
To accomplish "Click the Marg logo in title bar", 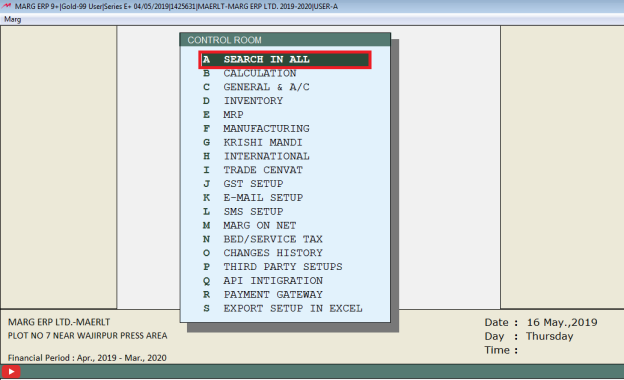I will [x=6, y=6].
